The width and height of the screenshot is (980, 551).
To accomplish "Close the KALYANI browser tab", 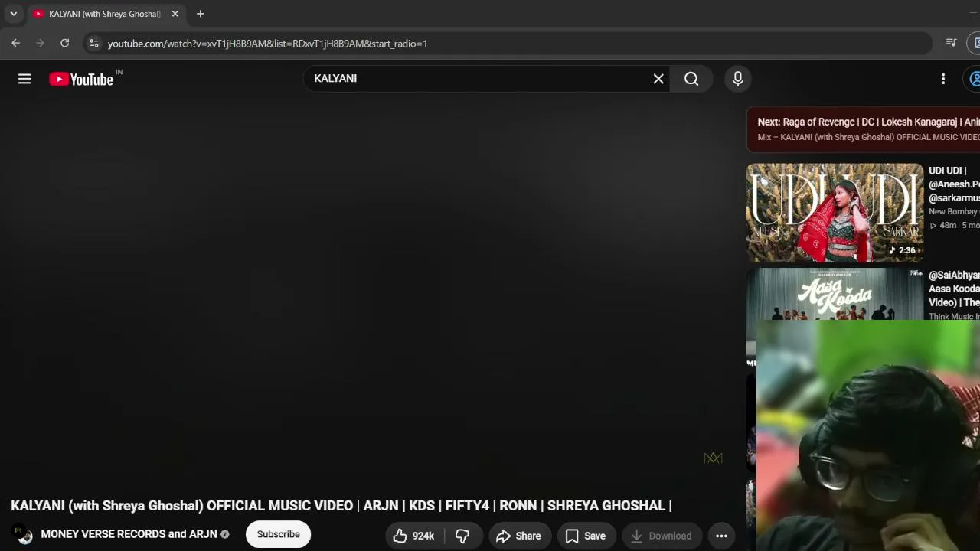I will 175,14.
